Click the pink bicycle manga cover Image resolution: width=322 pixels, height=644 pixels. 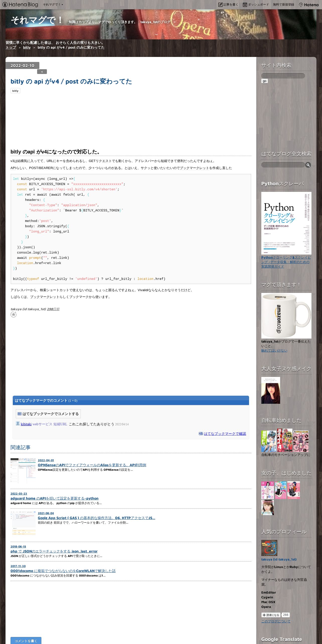(301, 441)
